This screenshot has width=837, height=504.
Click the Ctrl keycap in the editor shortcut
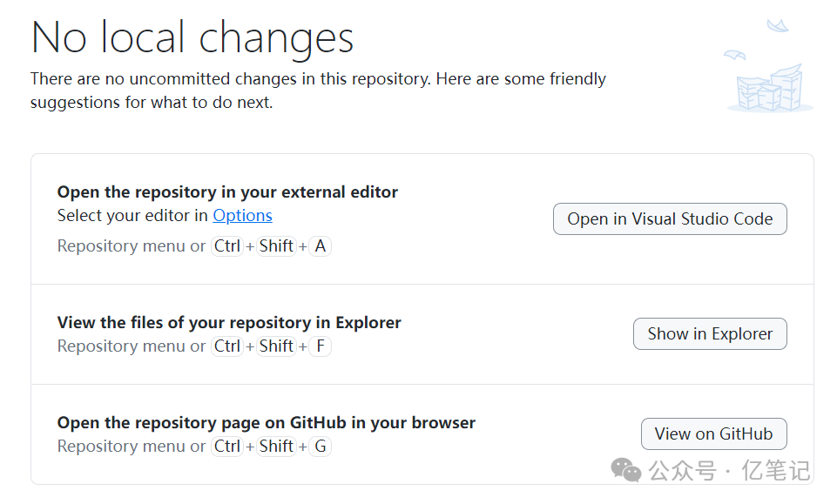click(x=226, y=245)
